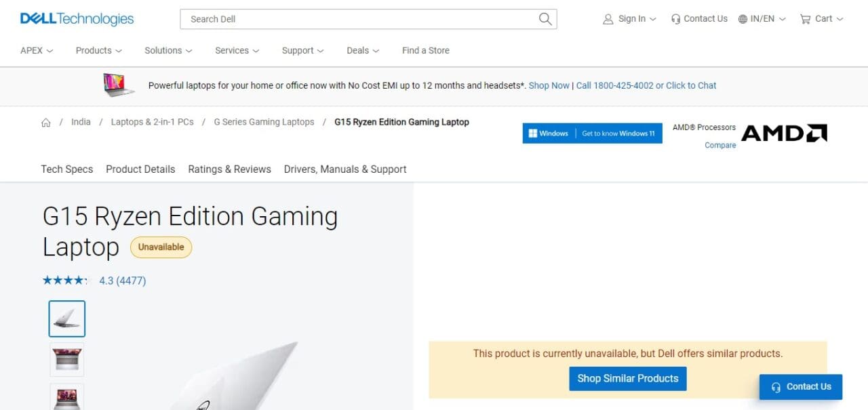Screen dimensions: 868x410
Task: Switch to Ratings & Reviews tab
Action: point(229,169)
